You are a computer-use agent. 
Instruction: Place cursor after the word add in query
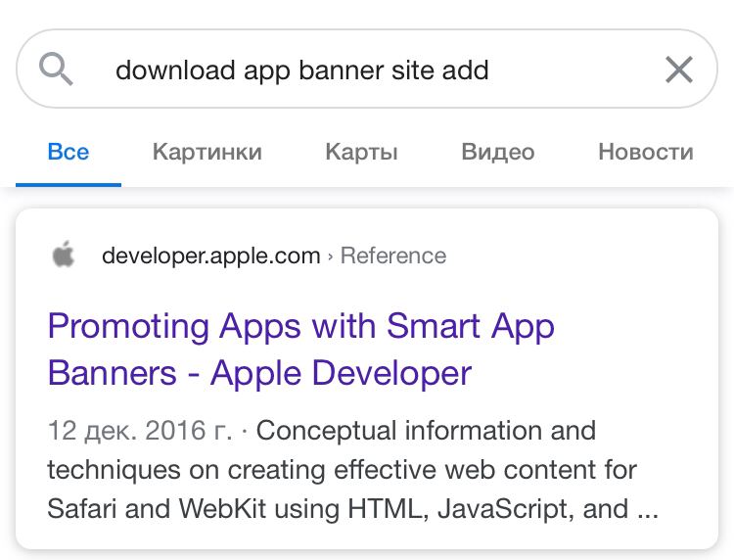click(x=489, y=70)
